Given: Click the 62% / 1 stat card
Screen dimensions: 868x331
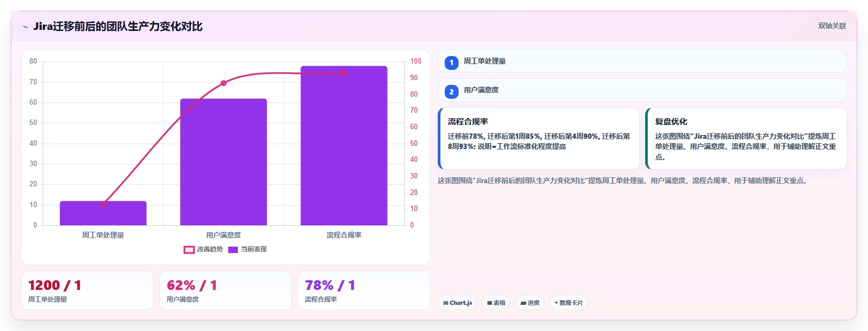Looking at the screenshot, I should (x=226, y=290).
